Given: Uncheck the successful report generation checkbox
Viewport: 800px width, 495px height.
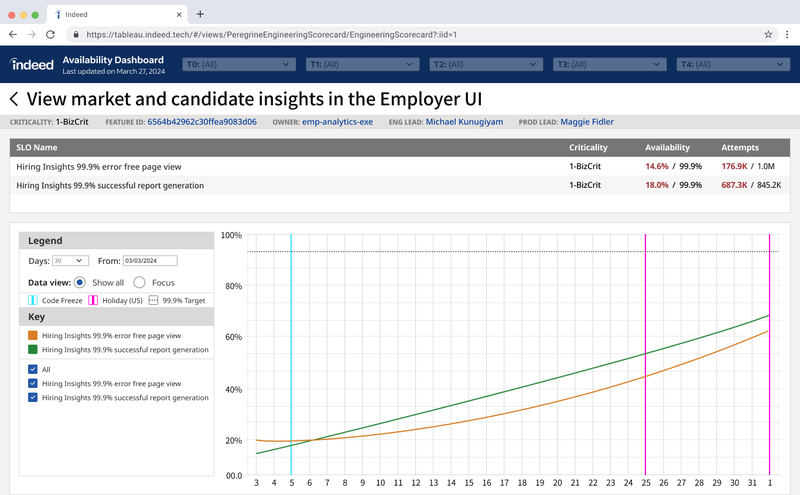Looking at the screenshot, I should [33, 397].
